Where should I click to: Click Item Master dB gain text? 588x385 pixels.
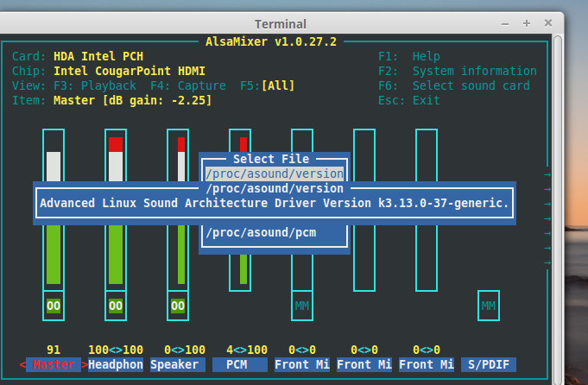[133, 100]
